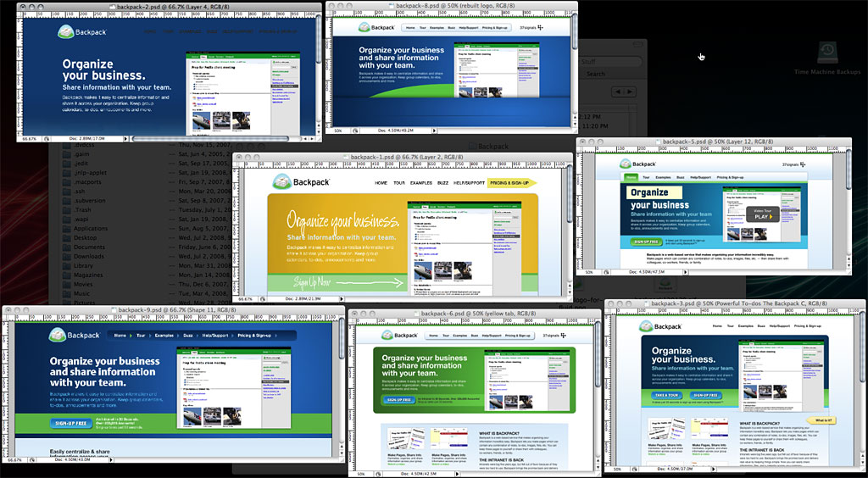This screenshot has height=478, width=868.
Task: Click the 66.67% zoom field in backpack-9 window
Action: (15, 459)
